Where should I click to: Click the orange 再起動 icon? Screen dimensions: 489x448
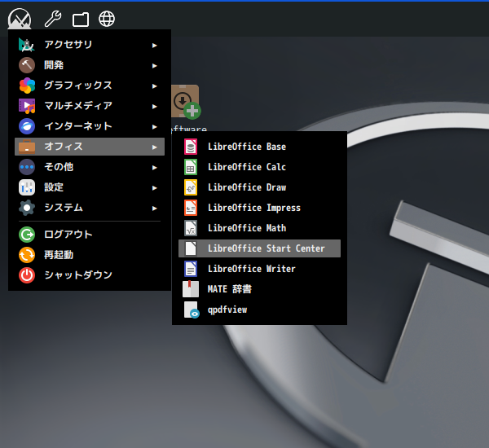(27, 255)
